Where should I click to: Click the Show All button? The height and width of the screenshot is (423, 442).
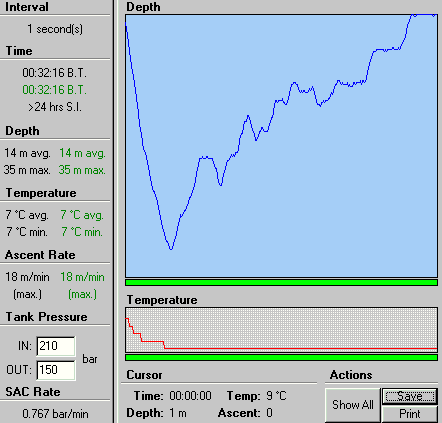tap(353, 405)
